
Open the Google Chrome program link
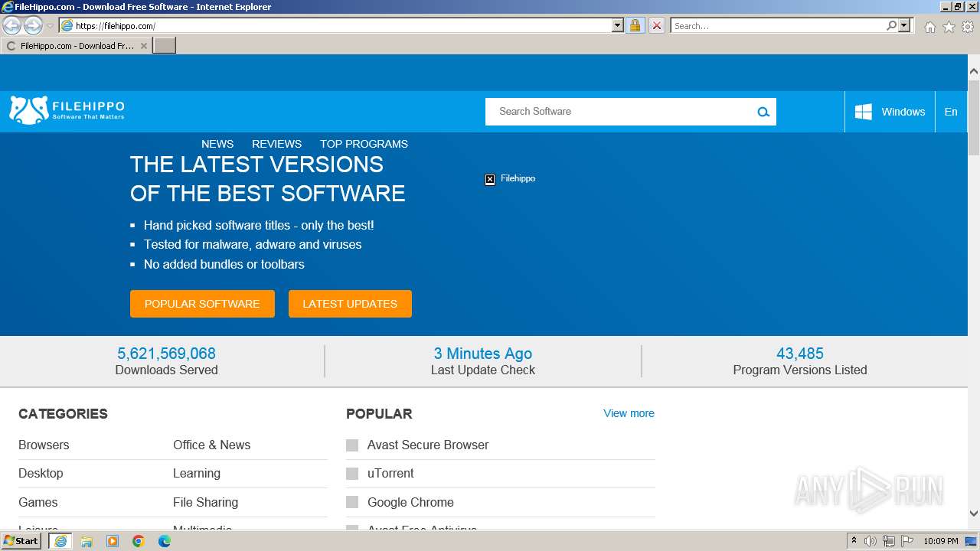coord(410,503)
